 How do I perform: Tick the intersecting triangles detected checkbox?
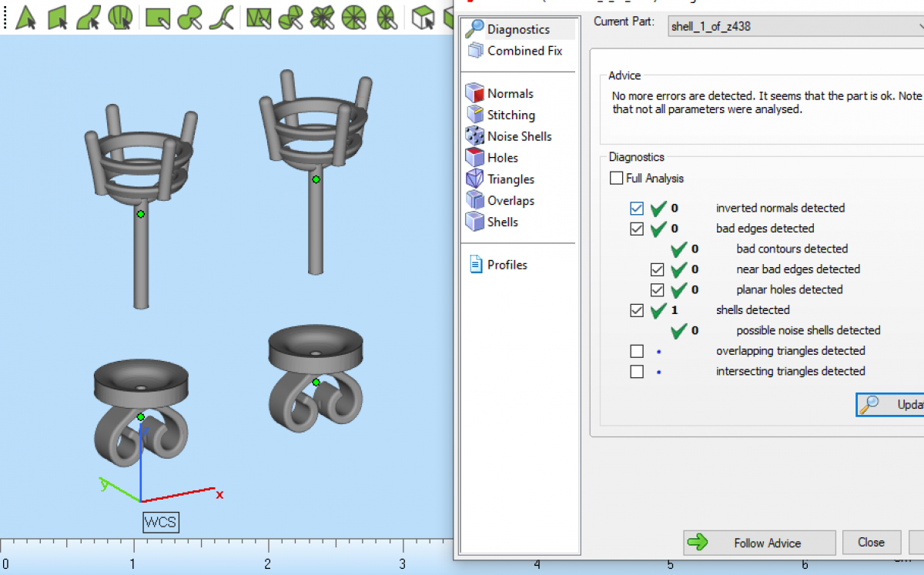[637, 371]
